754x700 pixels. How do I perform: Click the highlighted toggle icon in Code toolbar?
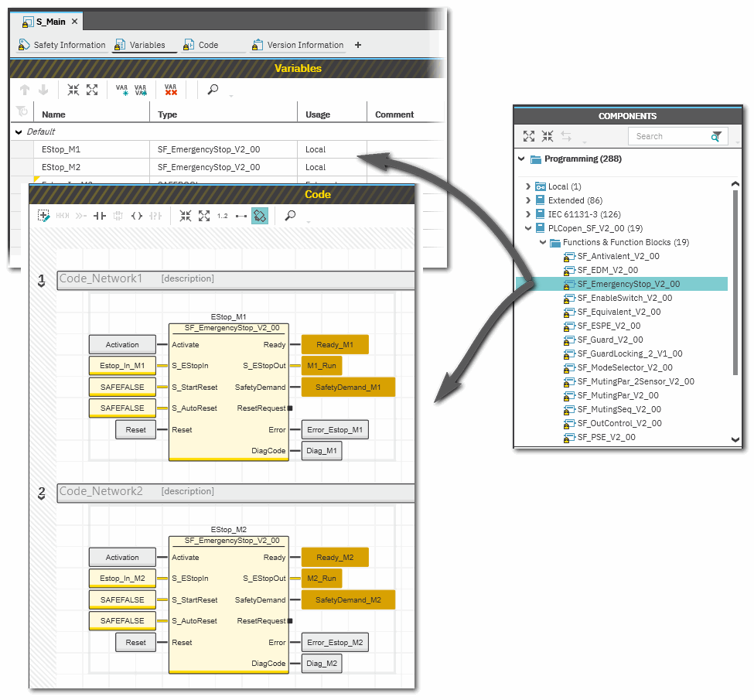[260, 216]
